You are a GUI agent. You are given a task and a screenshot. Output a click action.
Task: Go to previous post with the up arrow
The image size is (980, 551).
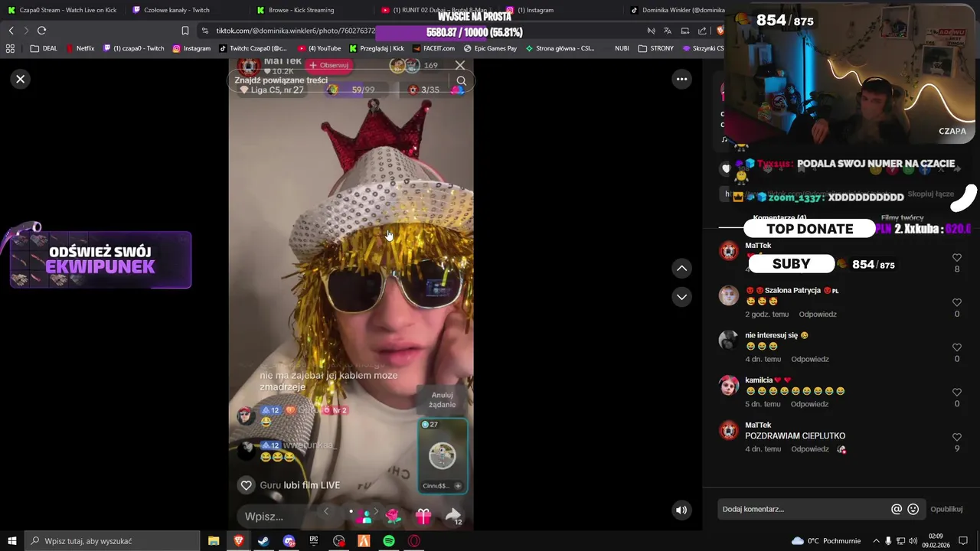[681, 269]
